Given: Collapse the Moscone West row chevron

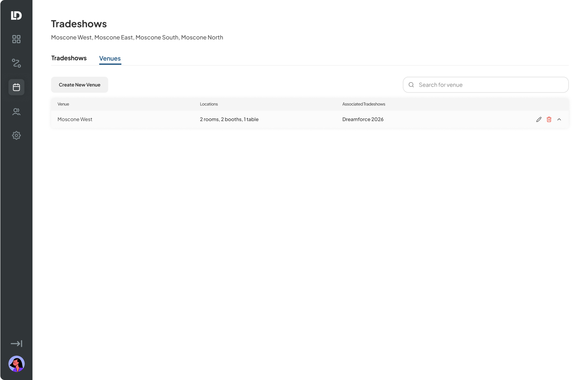Looking at the screenshot, I should [559, 120].
